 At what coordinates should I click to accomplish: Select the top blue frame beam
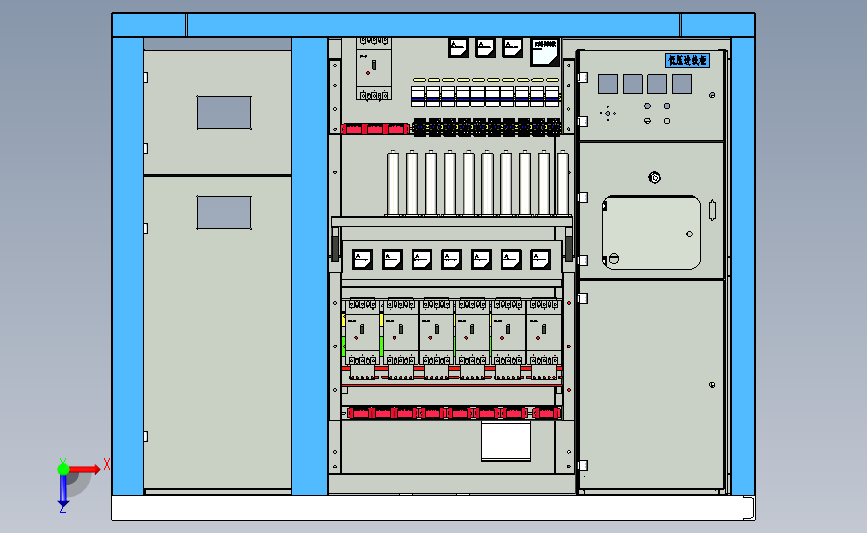pos(433,25)
